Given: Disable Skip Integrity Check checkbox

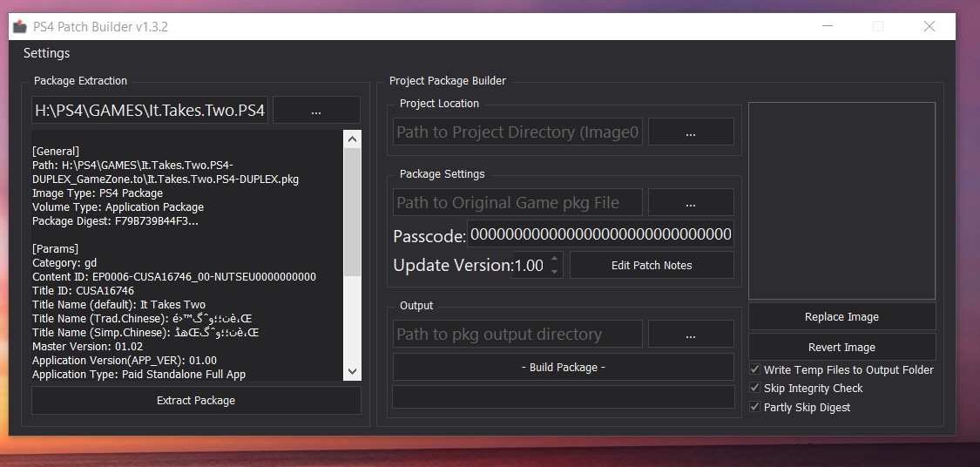Looking at the screenshot, I should [x=755, y=389].
